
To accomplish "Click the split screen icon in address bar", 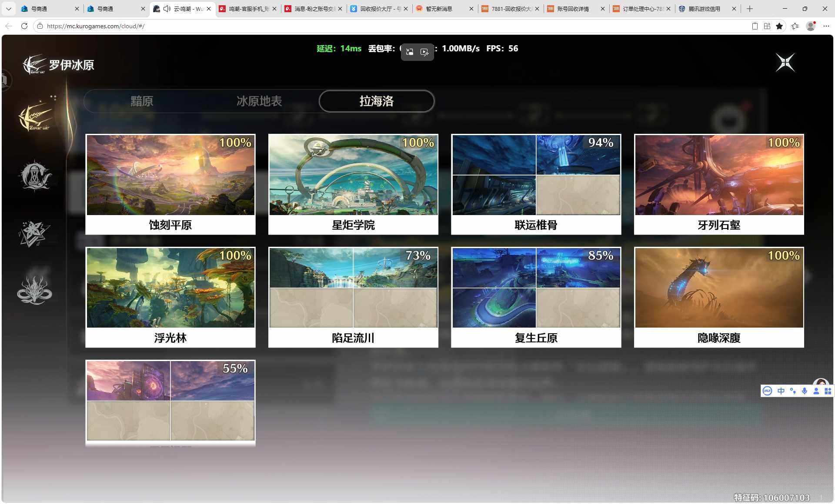I will (767, 26).
